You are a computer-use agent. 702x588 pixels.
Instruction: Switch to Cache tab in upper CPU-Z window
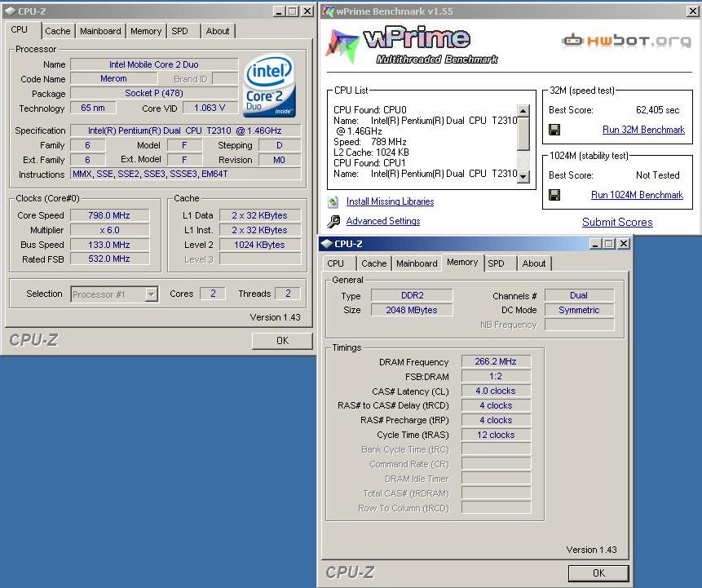[58, 31]
